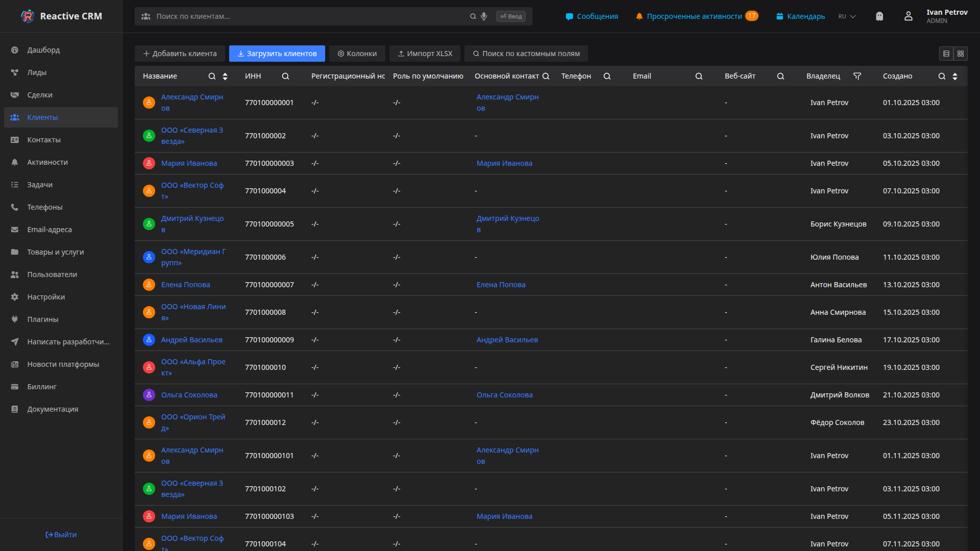Click Импорт XLSX button
The height and width of the screenshot is (551, 980).
(x=425, y=54)
